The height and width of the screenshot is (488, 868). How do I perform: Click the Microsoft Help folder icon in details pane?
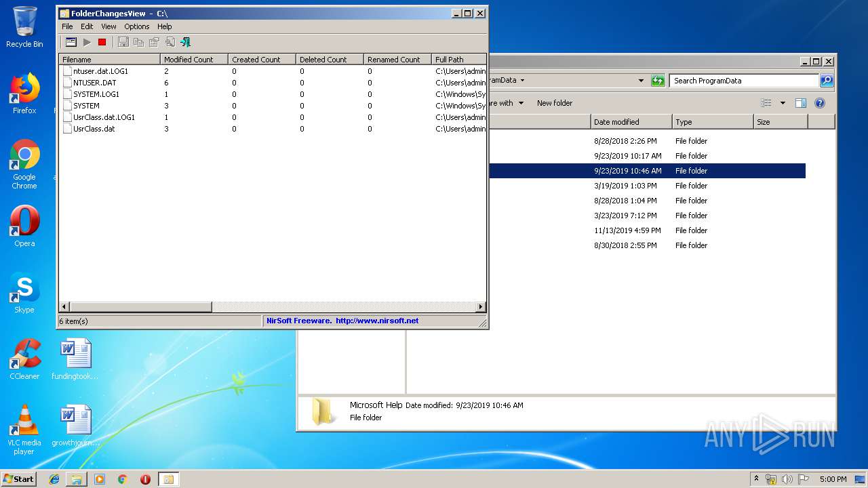coord(322,411)
